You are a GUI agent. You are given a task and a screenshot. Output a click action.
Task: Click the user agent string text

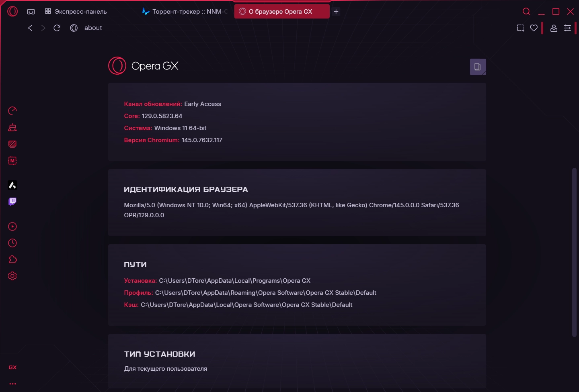click(292, 210)
